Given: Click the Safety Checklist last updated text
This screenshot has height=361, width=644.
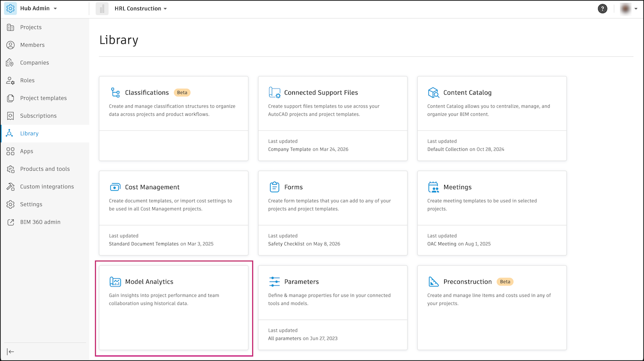Looking at the screenshot, I should point(304,244).
